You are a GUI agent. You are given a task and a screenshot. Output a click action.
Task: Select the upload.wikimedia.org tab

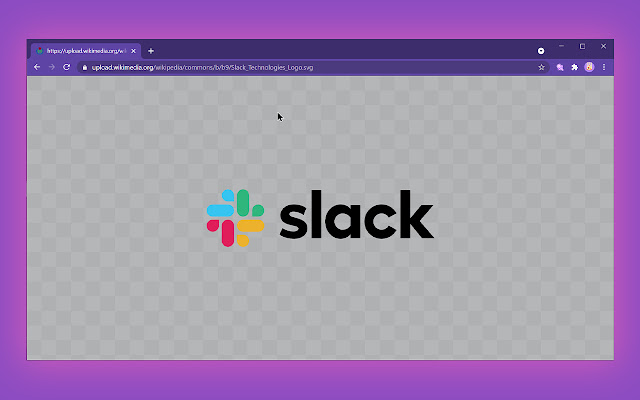coord(85,50)
